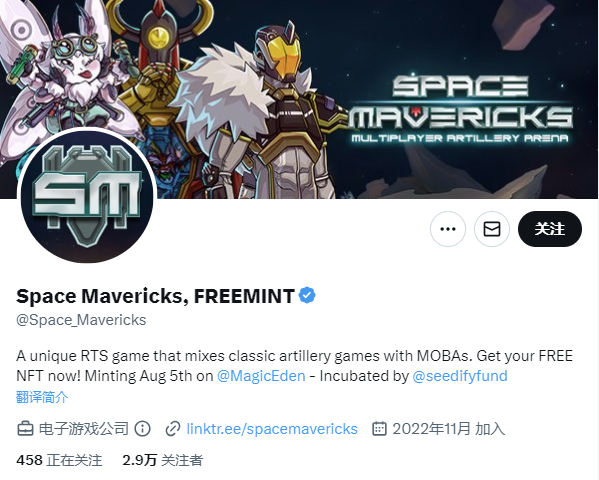Open the SM profile avatar picture
This screenshot has width=599, height=480.
click(87, 195)
